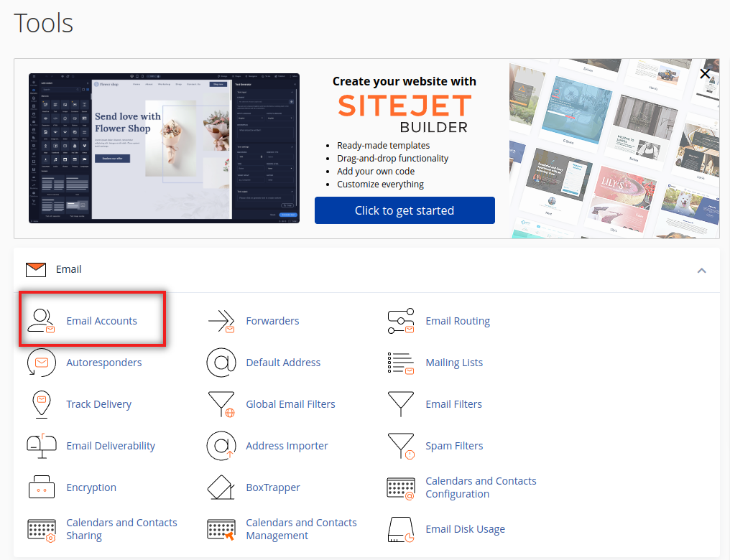
Task: Click the 'Click to get started' button
Action: [405, 210]
